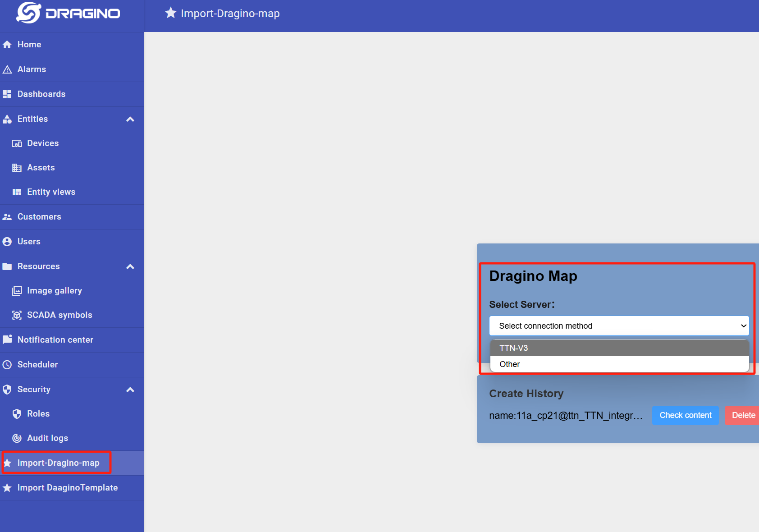
Task: Open Roles under Security
Action: (x=72, y=414)
